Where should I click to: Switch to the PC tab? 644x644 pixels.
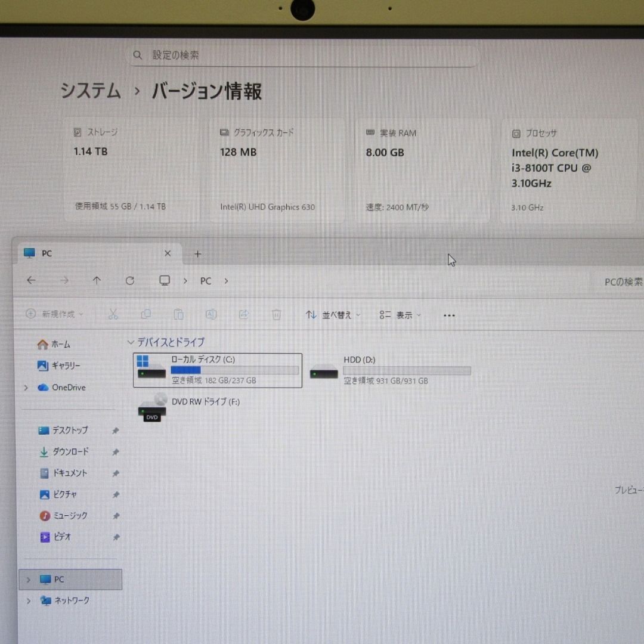[x=47, y=253]
